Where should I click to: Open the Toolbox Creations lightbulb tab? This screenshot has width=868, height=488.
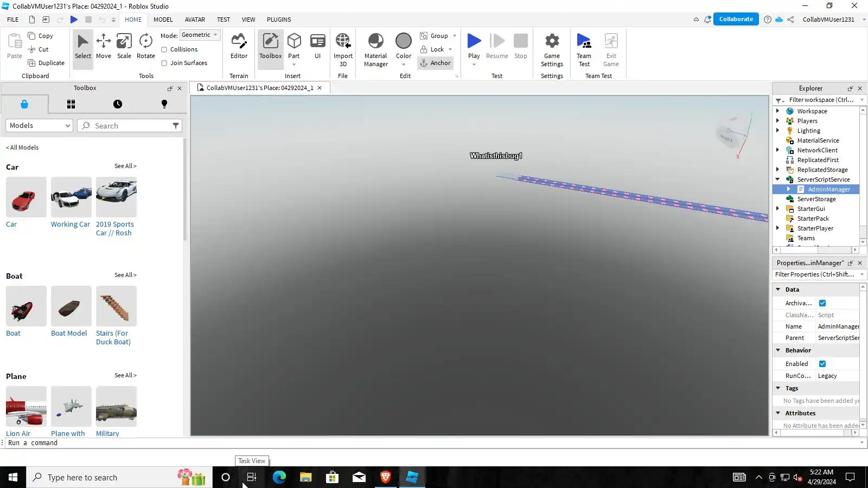[164, 104]
